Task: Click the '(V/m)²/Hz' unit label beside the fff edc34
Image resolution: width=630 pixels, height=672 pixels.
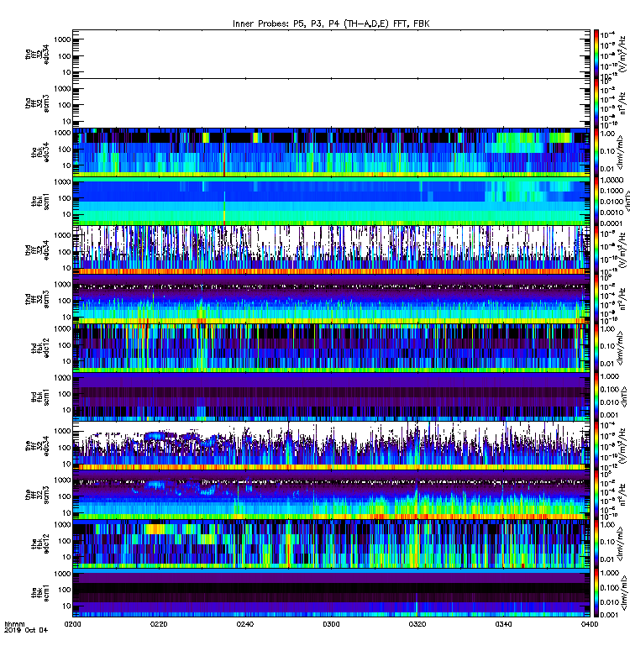Action: (622, 446)
